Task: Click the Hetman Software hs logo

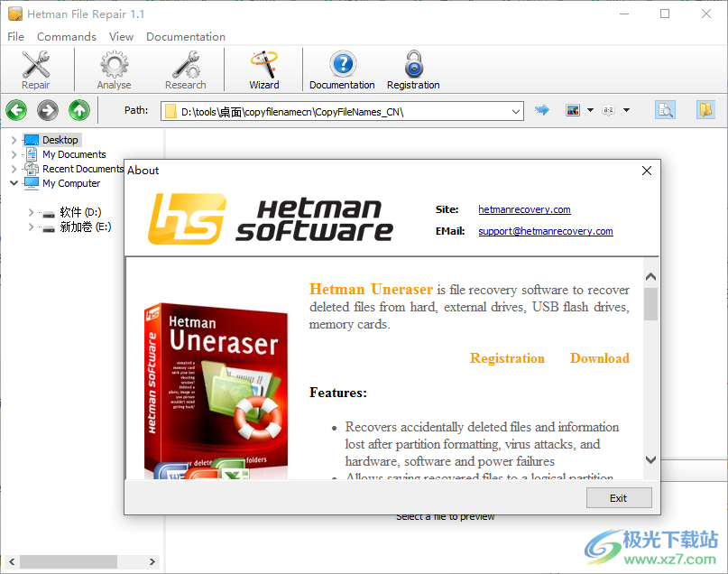Action: coord(187,218)
